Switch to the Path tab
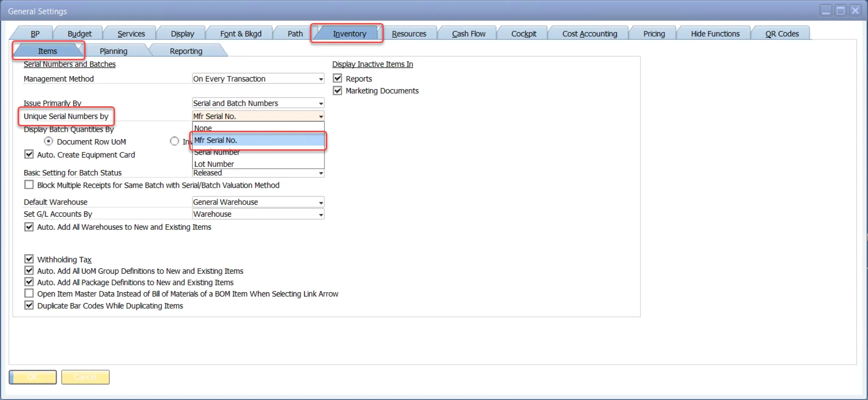868x400 pixels. pyautogui.click(x=295, y=33)
